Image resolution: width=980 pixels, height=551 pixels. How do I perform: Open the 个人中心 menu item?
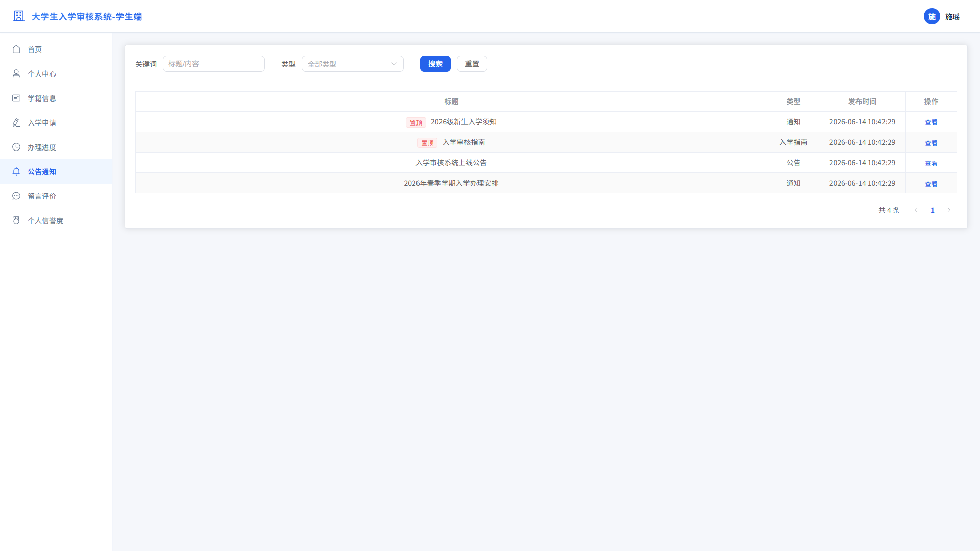56,74
